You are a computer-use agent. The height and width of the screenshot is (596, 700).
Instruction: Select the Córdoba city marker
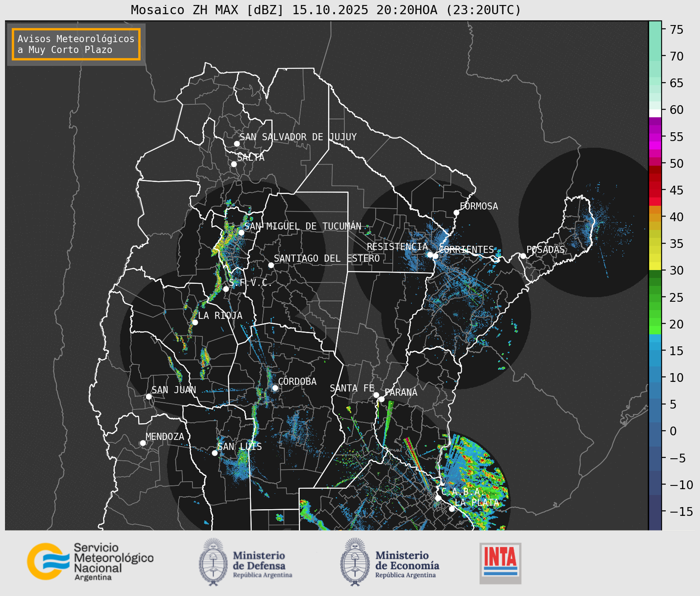pyautogui.click(x=275, y=388)
